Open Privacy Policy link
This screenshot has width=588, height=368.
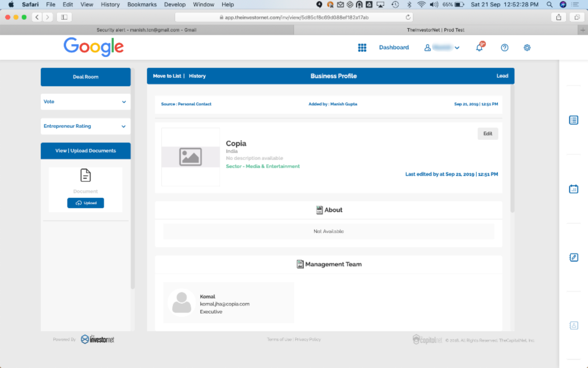pyautogui.click(x=308, y=339)
